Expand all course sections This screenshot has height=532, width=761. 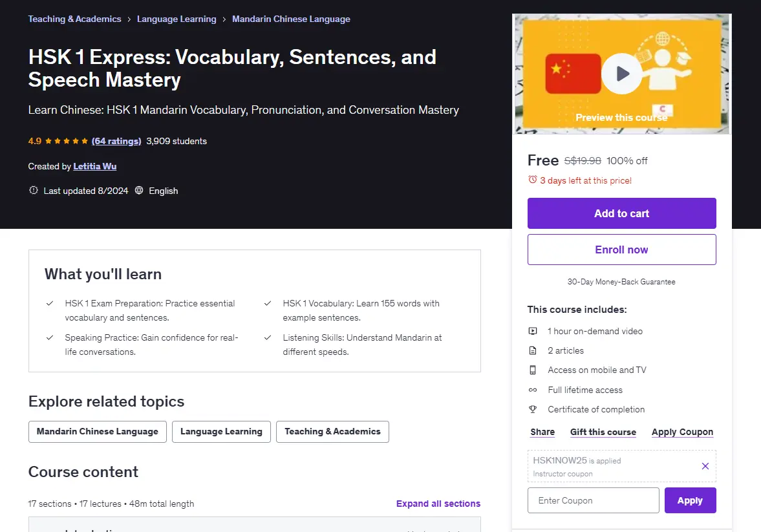tap(438, 504)
